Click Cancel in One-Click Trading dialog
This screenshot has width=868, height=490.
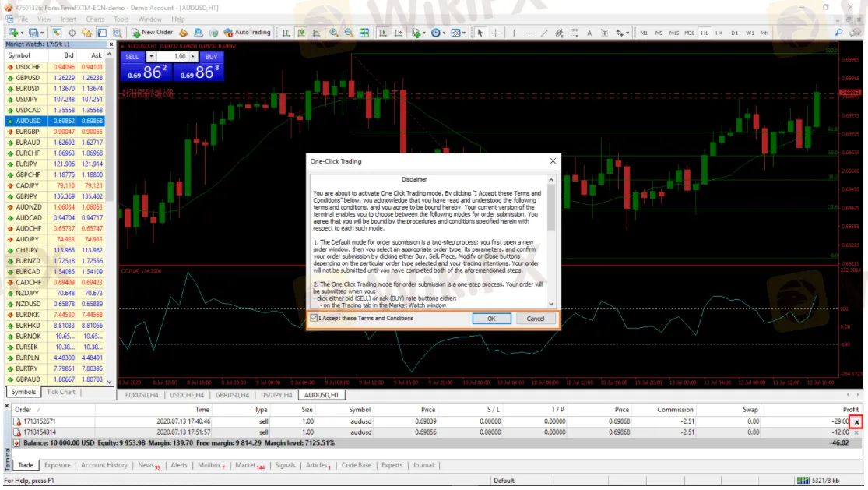coord(536,319)
